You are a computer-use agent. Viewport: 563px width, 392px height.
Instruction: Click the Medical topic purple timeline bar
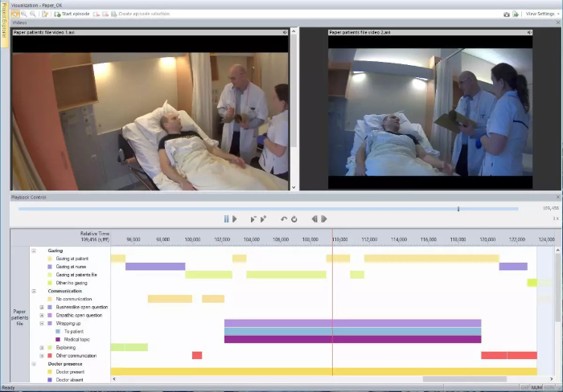coord(352,339)
